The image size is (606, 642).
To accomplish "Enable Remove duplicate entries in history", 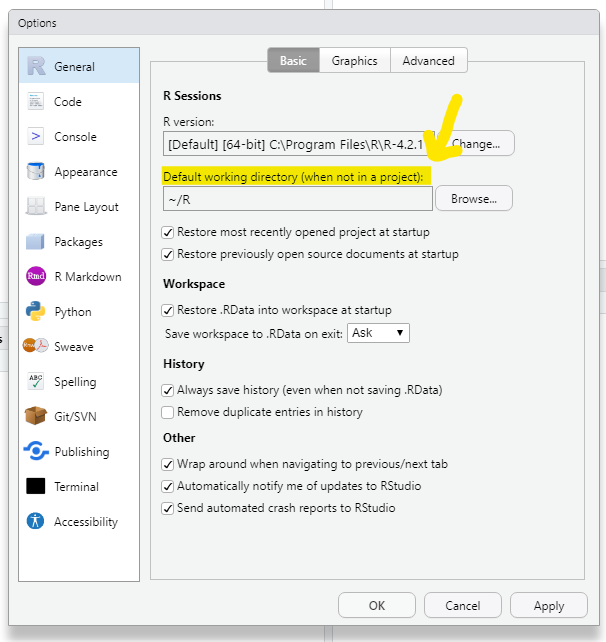I will click(168, 412).
